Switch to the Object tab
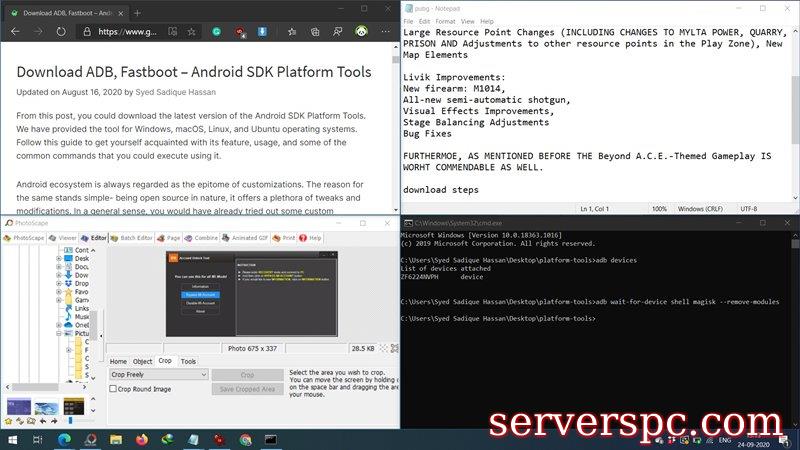This screenshot has height=450, width=800. pos(143,361)
